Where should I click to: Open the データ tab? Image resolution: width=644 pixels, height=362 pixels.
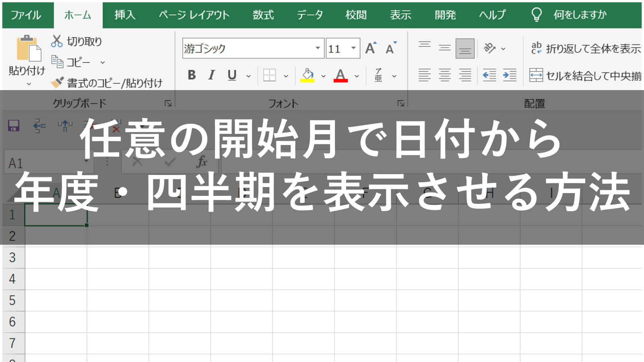coord(310,15)
